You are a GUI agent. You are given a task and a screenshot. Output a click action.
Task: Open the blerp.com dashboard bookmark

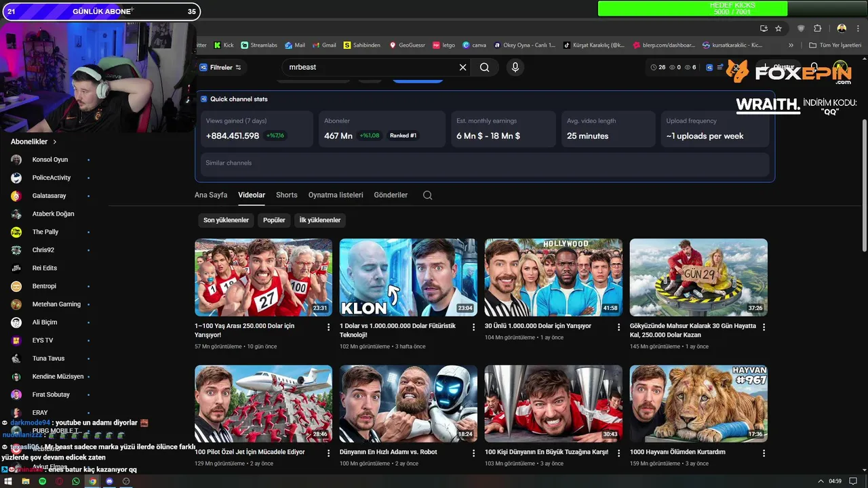coord(664,45)
